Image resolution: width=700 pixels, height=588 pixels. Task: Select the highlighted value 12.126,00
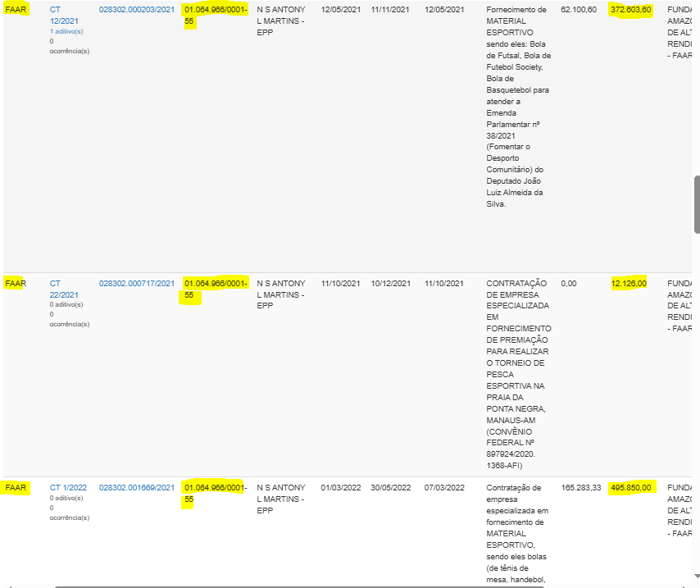click(629, 283)
